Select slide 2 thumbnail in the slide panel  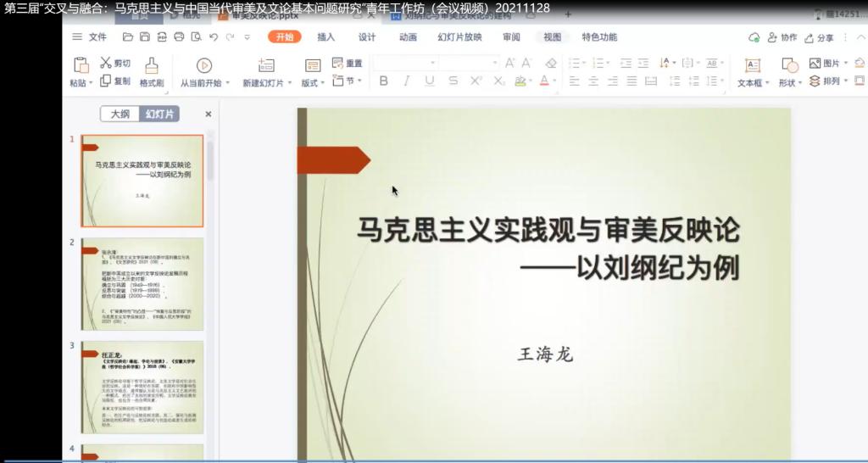(x=142, y=283)
